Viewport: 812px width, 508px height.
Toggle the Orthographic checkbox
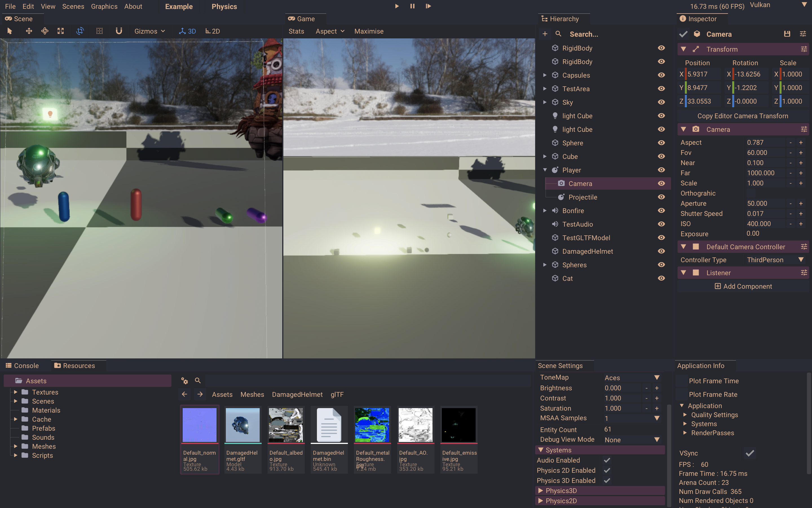[751, 193]
